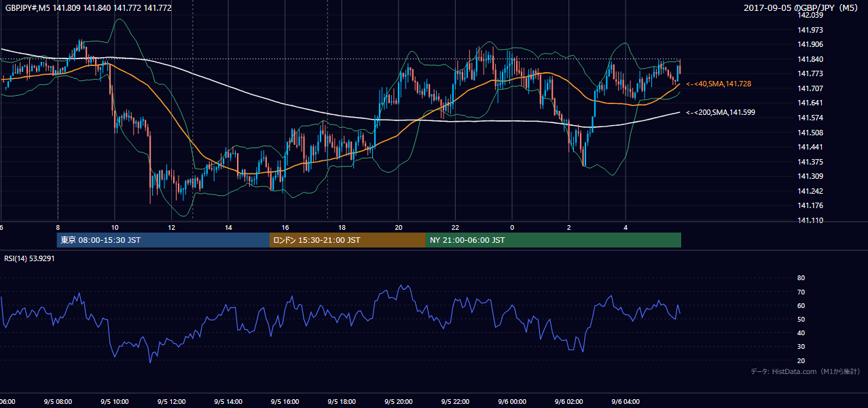Click the 141.840 price axis label
Viewport: 868px width, 408px height.
(810, 59)
